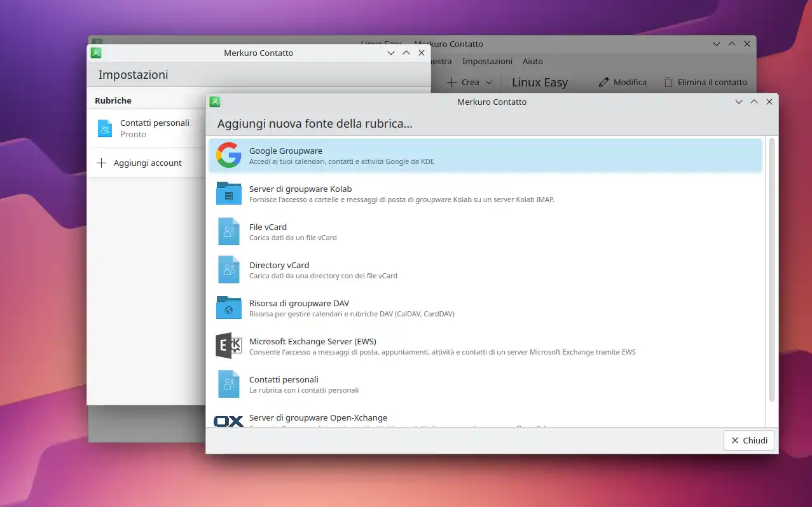
Task: Minimize the front Merkuro Contatto dialog
Action: point(739,102)
